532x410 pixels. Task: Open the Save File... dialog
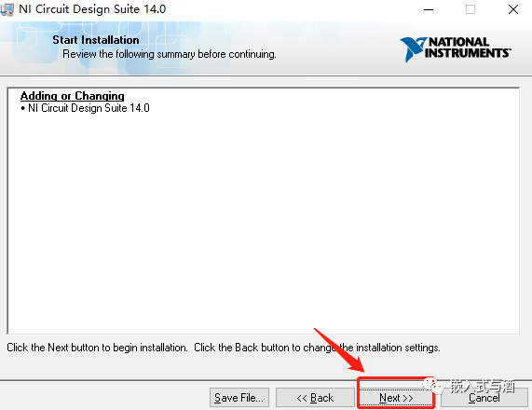click(x=239, y=398)
